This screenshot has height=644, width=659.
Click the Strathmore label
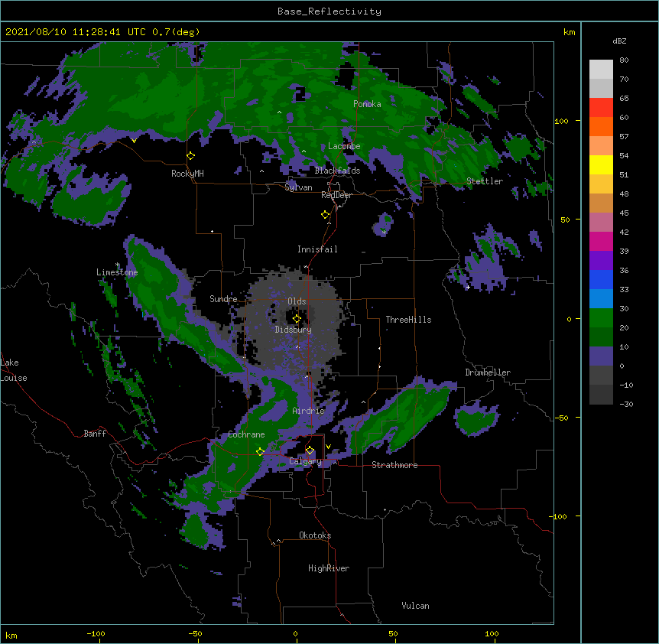(394, 465)
